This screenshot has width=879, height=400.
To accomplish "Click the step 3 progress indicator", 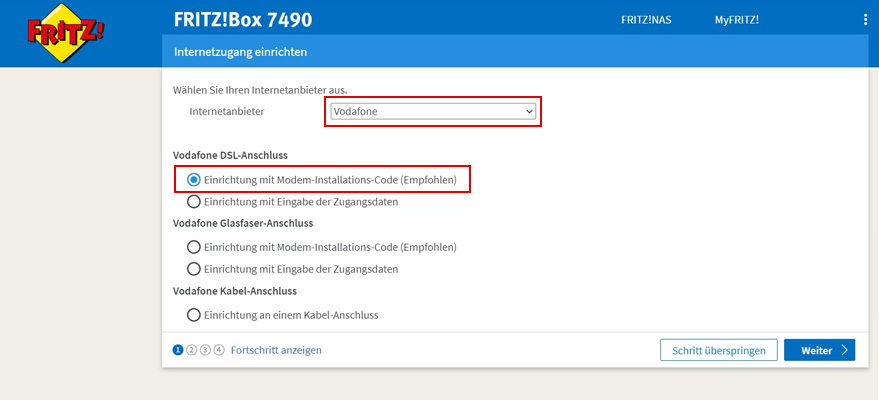I will pyautogui.click(x=205, y=350).
